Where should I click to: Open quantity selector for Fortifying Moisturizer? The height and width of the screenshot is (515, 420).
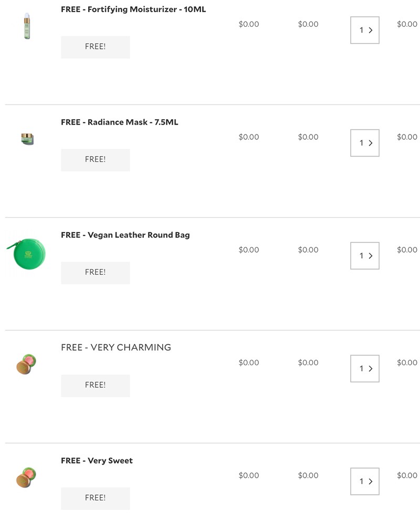[x=365, y=30]
